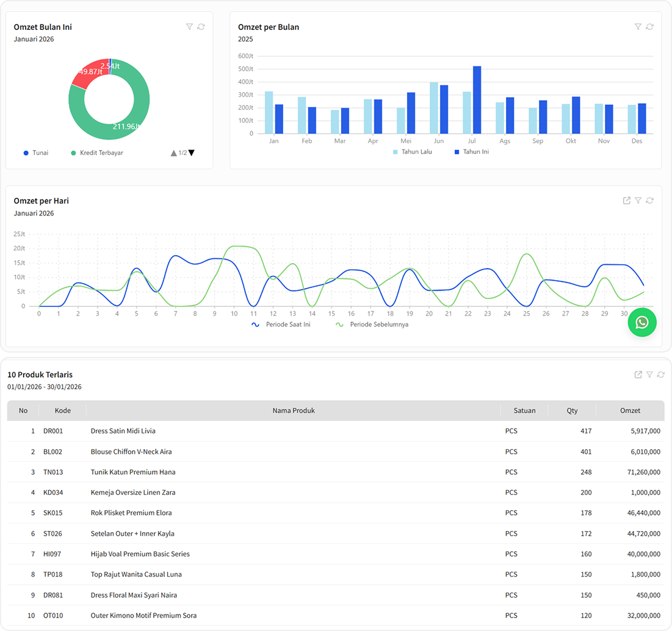The width and height of the screenshot is (672, 631).
Task: Click the date range 01/01/2026 - 30/01/2026
Action: click(x=44, y=386)
